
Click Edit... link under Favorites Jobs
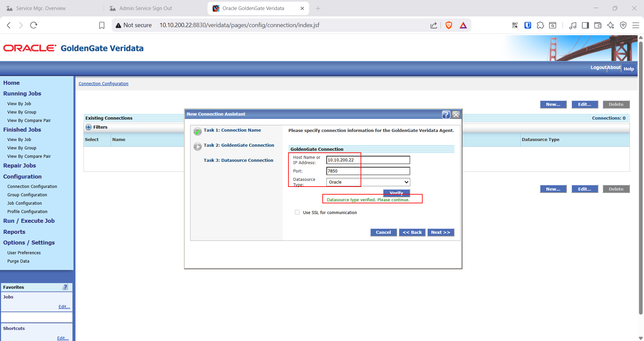coord(64,307)
